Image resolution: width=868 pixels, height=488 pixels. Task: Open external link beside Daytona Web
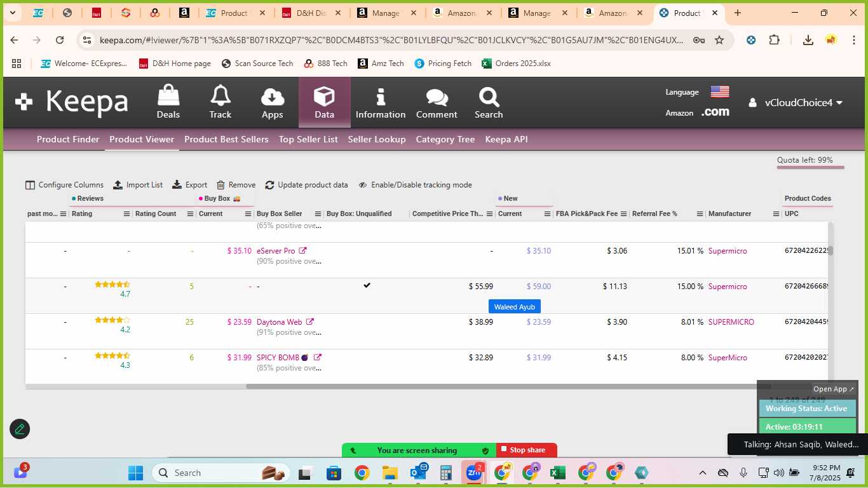pyautogui.click(x=310, y=322)
